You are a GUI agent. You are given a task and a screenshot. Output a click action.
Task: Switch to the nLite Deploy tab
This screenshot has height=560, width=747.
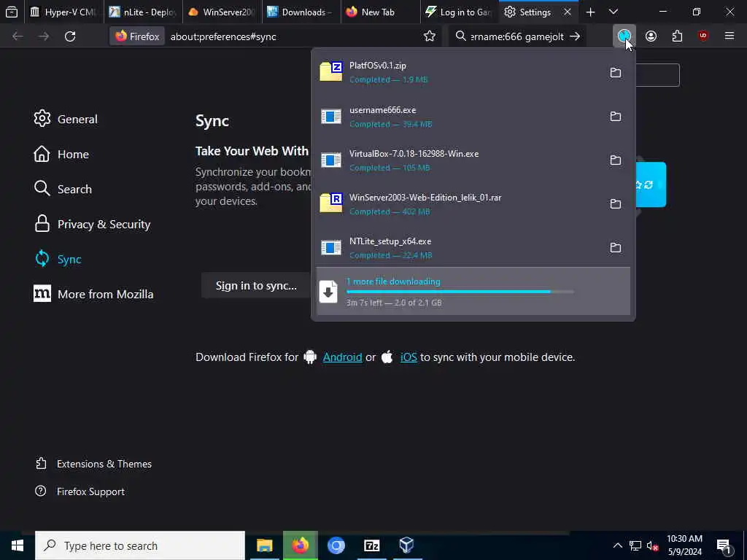(143, 12)
